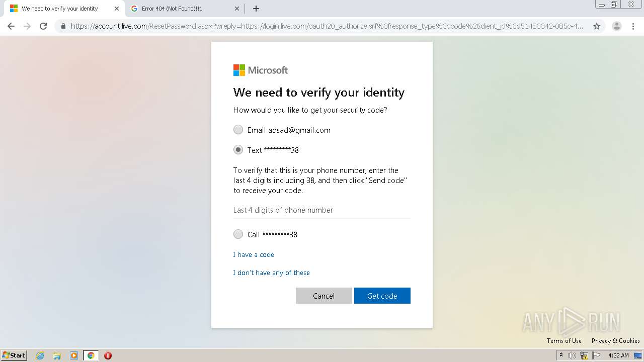This screenshot has height=362, width=644.
Task: Click Action Center flag tray icon
Action: click(x=596, y=355)
